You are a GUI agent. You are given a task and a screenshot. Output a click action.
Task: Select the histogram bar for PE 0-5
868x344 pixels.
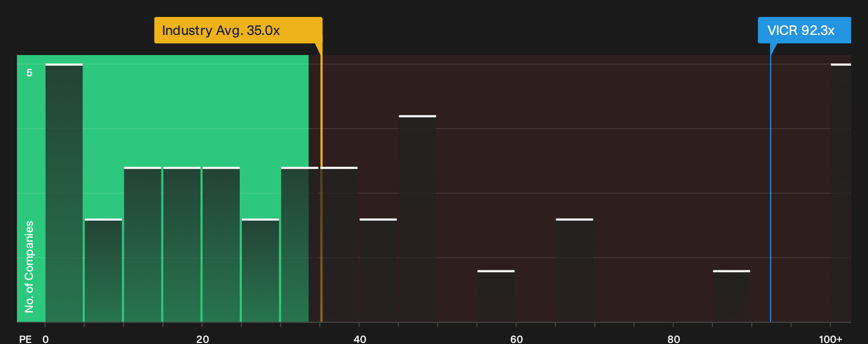point(64,193)
